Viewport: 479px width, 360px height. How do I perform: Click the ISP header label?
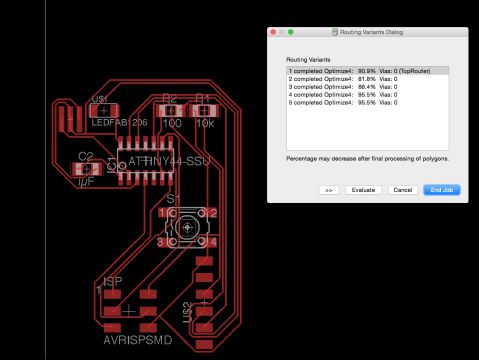point(113,282)
